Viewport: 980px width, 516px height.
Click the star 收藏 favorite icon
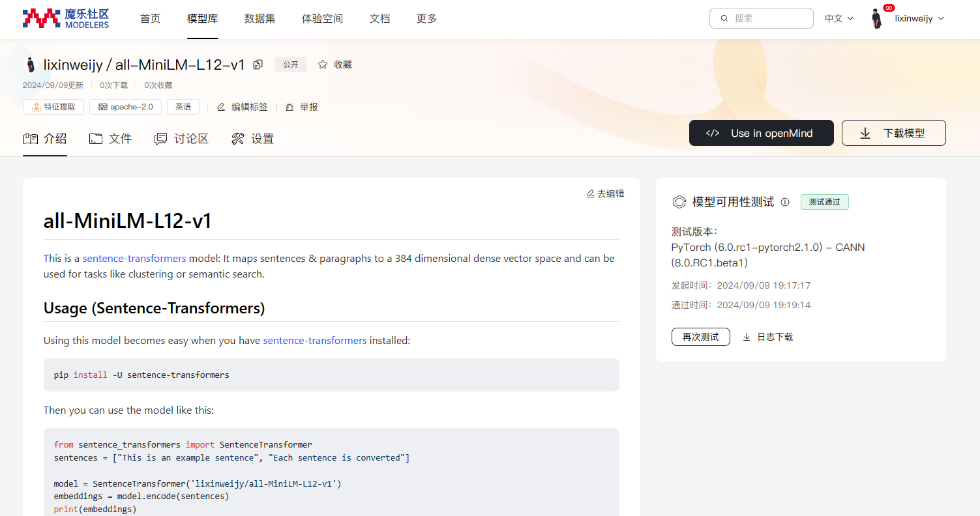(323, 64)
